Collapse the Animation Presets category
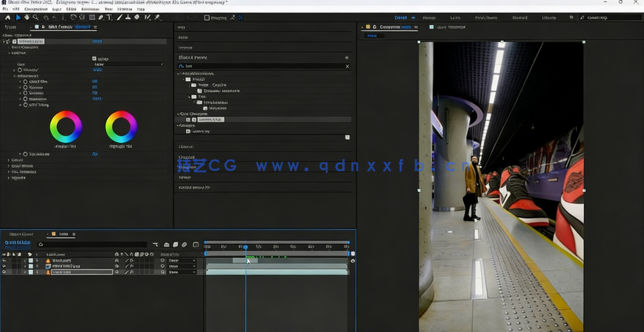 (179, 73)
